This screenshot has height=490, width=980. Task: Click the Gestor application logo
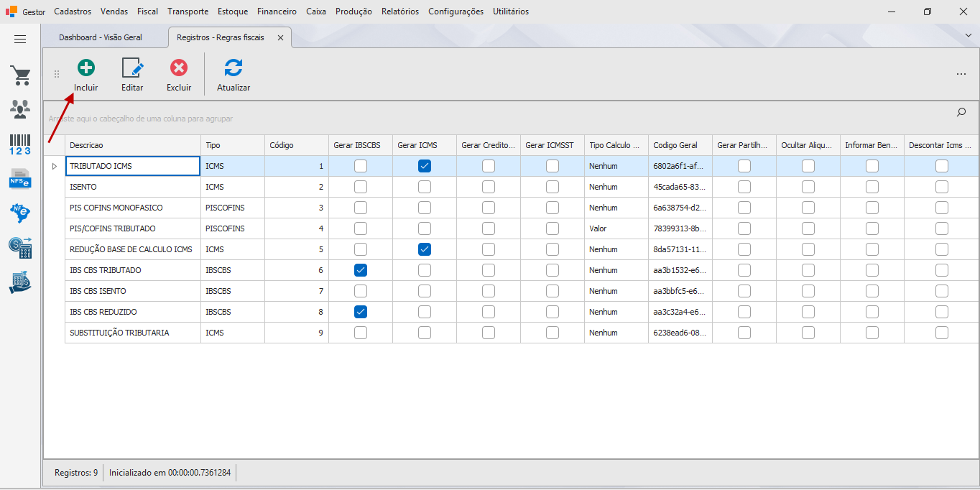click(11, 11)
